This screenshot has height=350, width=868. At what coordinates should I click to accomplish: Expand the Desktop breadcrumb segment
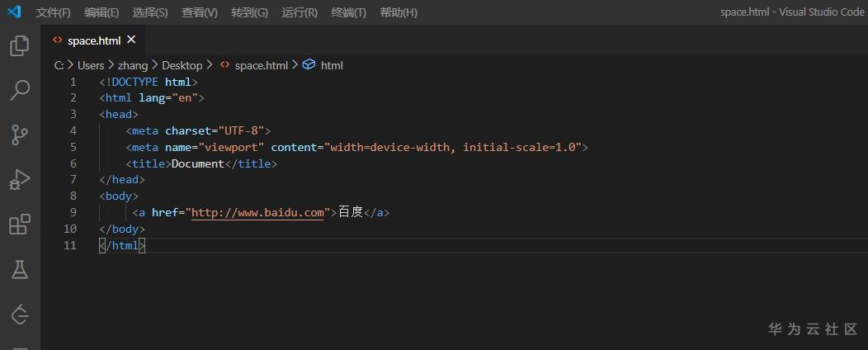182,65
